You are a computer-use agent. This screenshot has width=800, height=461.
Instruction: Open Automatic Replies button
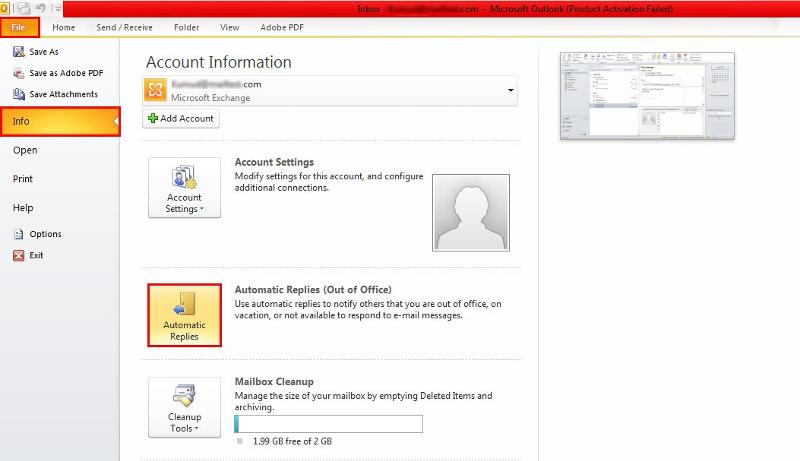pyautogui.click(x=185, y=315)
